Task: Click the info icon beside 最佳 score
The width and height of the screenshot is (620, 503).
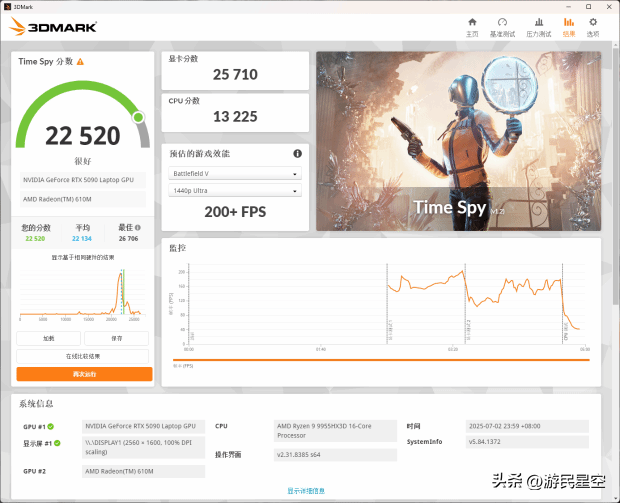Action: click(138, 227)
